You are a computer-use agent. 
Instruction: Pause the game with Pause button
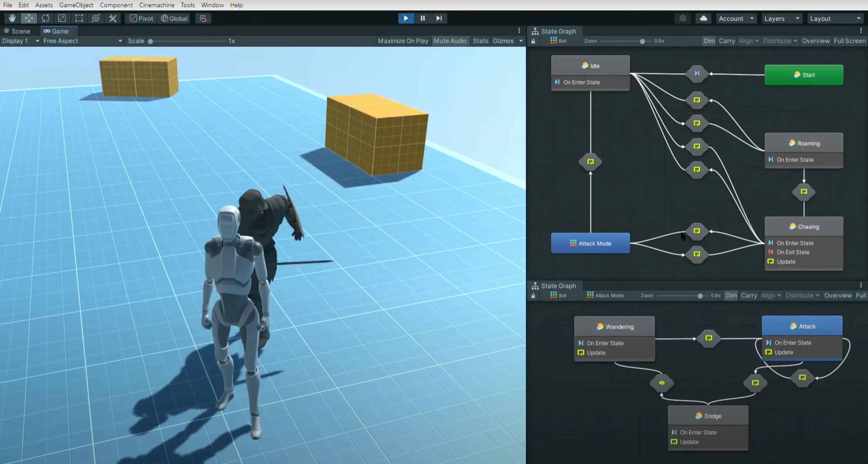coord(422,18)
